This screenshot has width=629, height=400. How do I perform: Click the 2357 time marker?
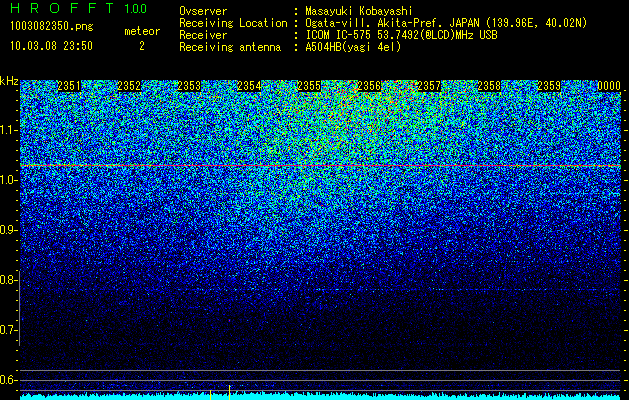point(429,86)
